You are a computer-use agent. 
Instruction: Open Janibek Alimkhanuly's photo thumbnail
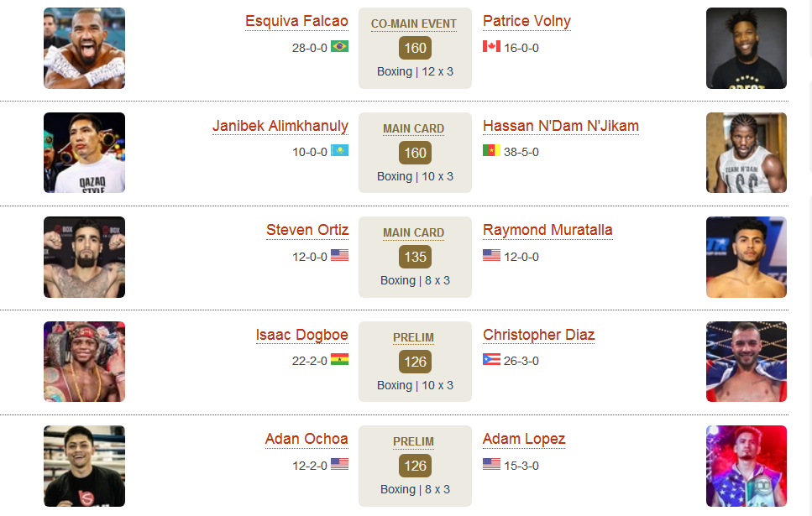tap(85, 153)
